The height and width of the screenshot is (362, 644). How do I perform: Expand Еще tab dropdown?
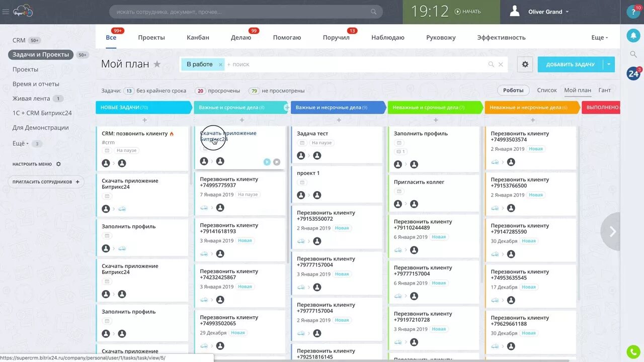pos(600,38)
